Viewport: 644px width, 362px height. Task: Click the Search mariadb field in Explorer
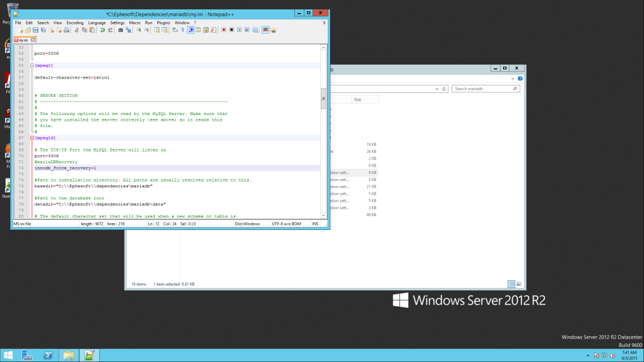point(486,89)
